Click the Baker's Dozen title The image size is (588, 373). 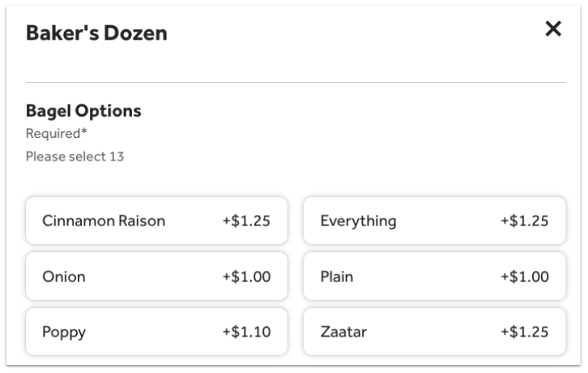(96, 33)
